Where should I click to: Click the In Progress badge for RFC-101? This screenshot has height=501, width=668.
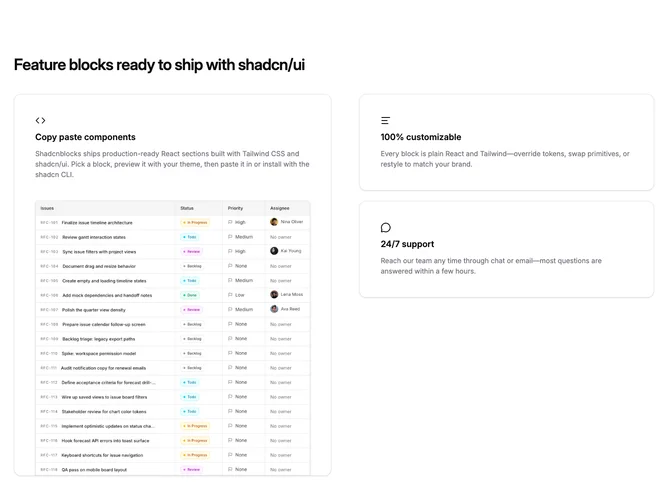point(195,222)
